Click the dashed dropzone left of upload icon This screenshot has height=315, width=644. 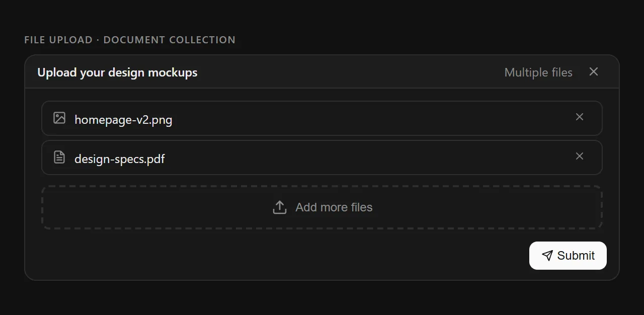[x=151, y=207]
